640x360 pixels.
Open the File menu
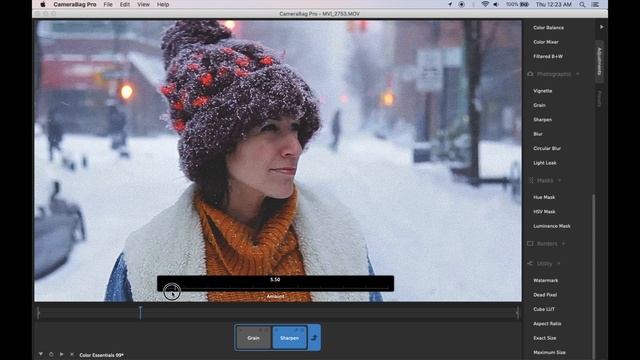[x=108, y=4]
